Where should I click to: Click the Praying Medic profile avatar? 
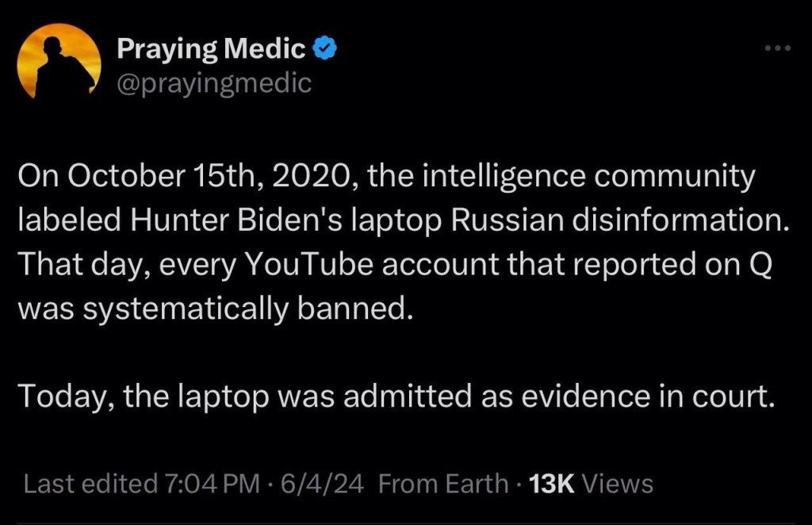click(59, 61)
